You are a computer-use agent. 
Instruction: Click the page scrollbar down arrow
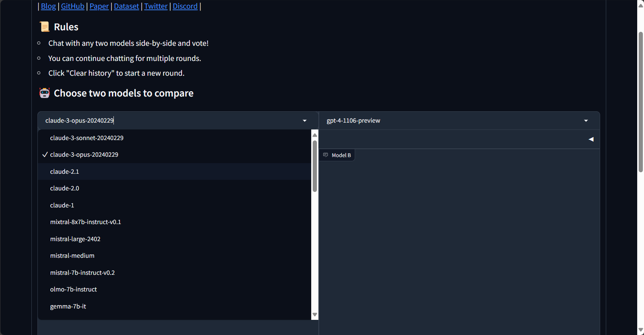(641, 330)
